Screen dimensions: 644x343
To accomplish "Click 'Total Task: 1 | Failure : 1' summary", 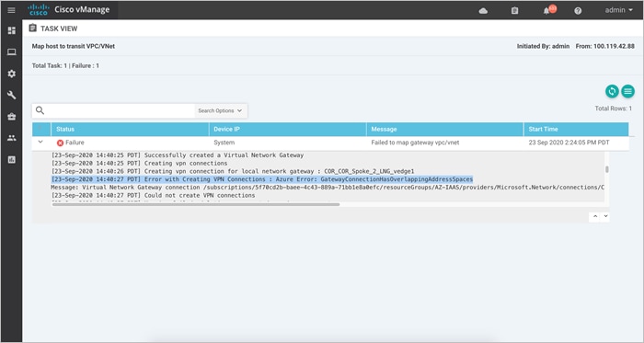I will pyautogui.click(x=65, y=65).
